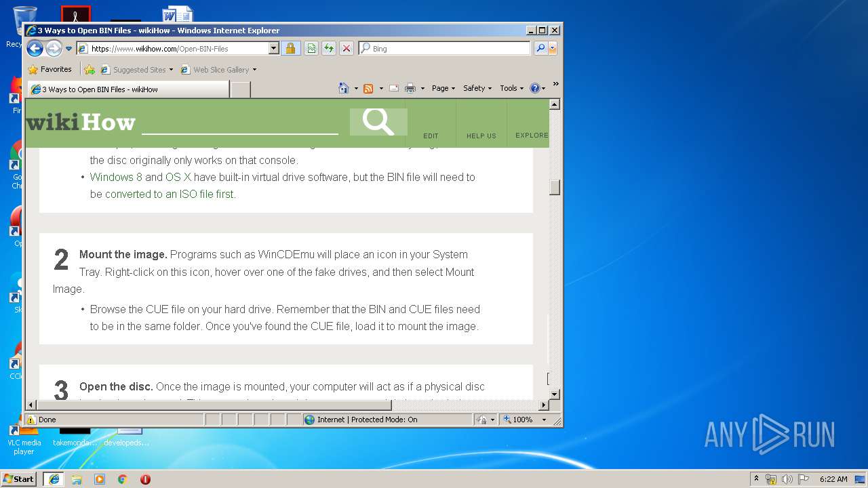Expand the RSS feeds dropdown arrow
Image resolution: width=868 pixels, height=488 pixels.
pos(381,88)
